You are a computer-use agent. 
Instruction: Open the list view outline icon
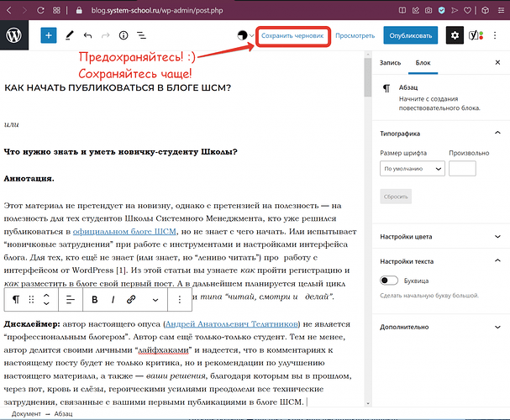pyautogui.click(x=142, y=36)
